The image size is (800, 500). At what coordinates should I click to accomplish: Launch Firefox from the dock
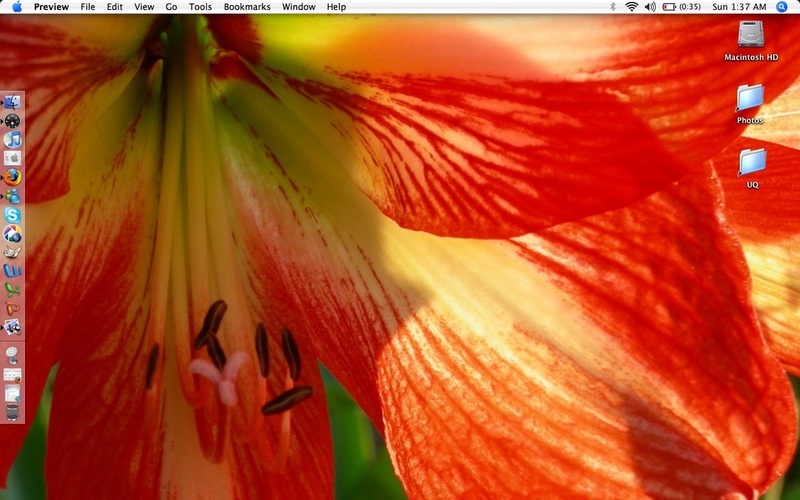pos(12,177)
